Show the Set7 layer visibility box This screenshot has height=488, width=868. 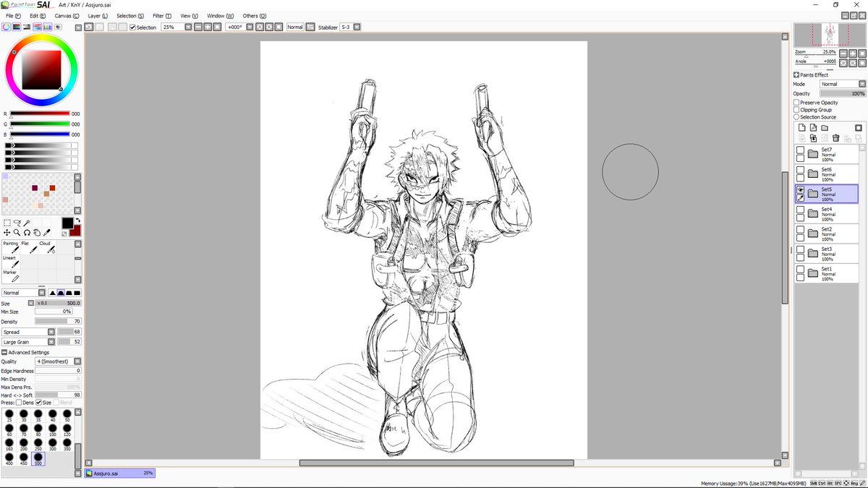tap(800, 151)
